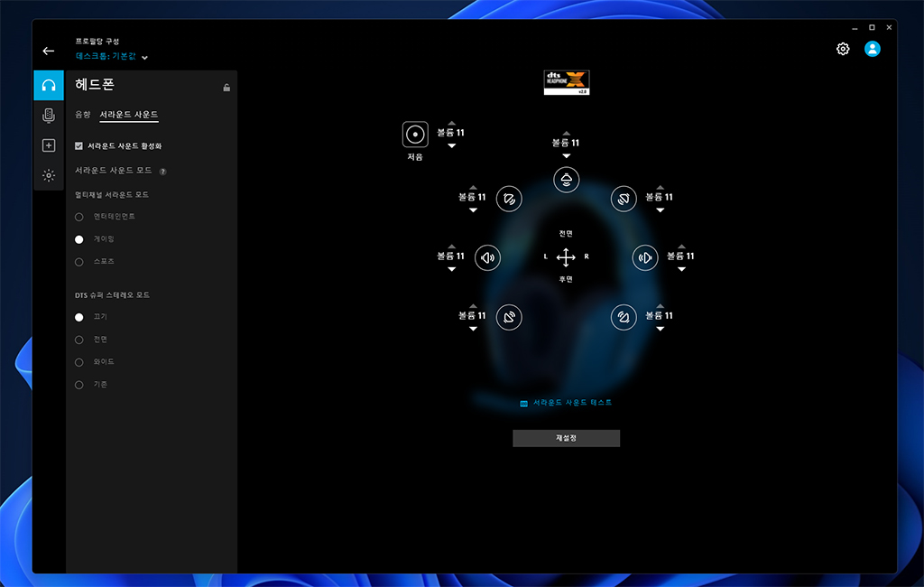Minimize the G HUB window

point(855,28)
